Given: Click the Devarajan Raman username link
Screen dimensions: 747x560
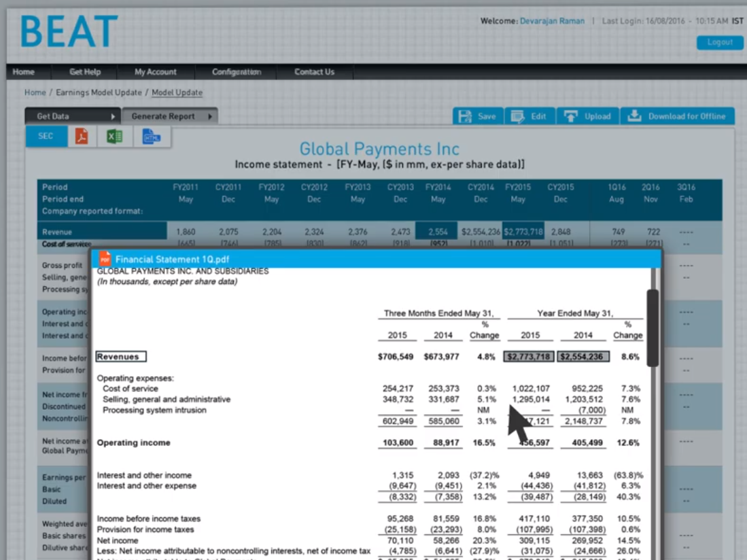Looking at the screenshot, I should click(552, 21).
